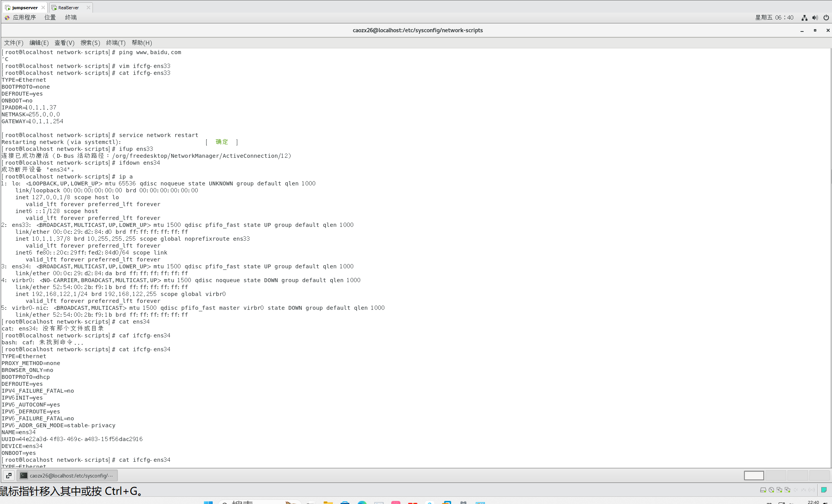This screenshot has width=832, height=504.
Task: Open the 终端 menu in top panel
Action: click(x=71, y=18)
